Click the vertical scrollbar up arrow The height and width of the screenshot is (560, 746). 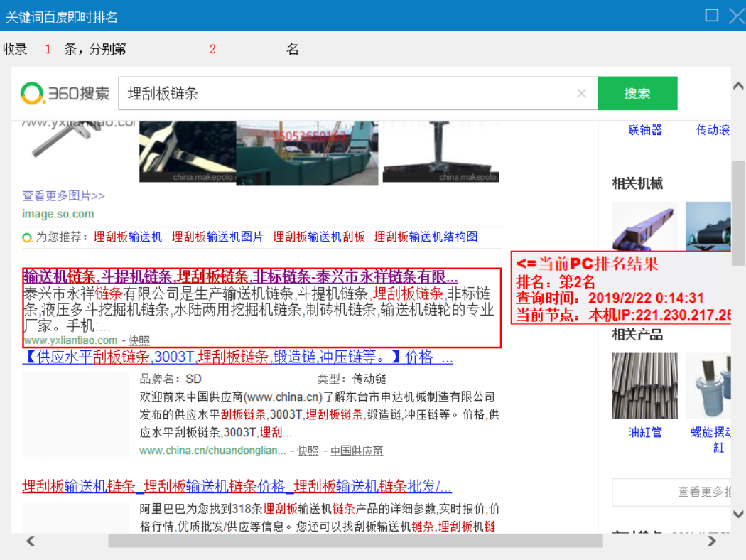738,86
